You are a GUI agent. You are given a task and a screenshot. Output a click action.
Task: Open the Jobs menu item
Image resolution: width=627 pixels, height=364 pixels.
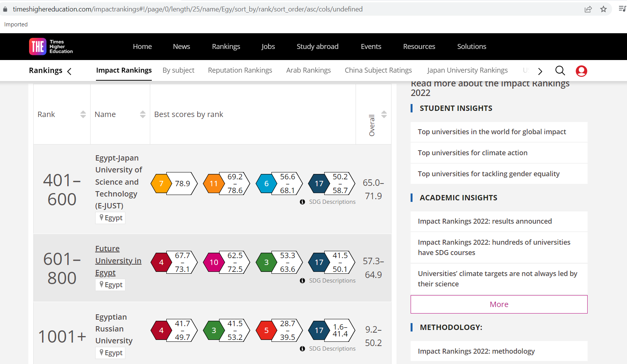[268, 47]
